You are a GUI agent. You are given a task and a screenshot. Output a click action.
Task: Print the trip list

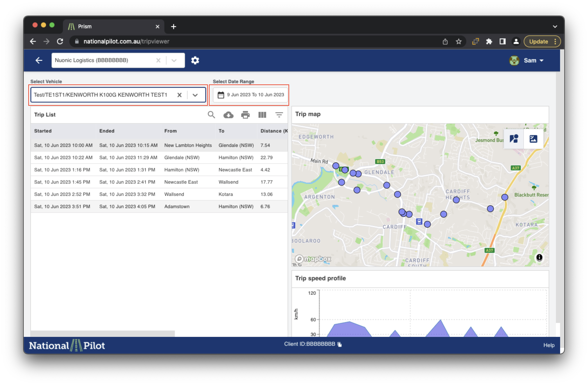click(x=245, y=115)
